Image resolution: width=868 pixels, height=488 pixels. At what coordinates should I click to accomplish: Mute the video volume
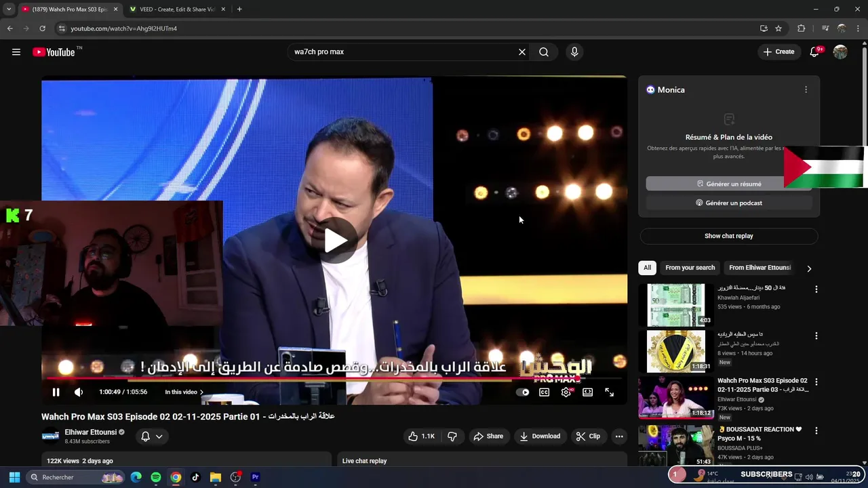point(79,392)
